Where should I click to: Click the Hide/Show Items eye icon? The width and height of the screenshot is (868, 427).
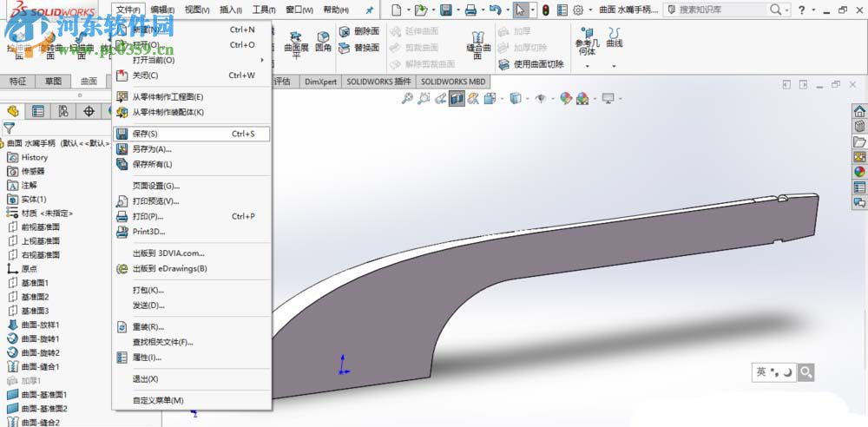coord(541,99)
